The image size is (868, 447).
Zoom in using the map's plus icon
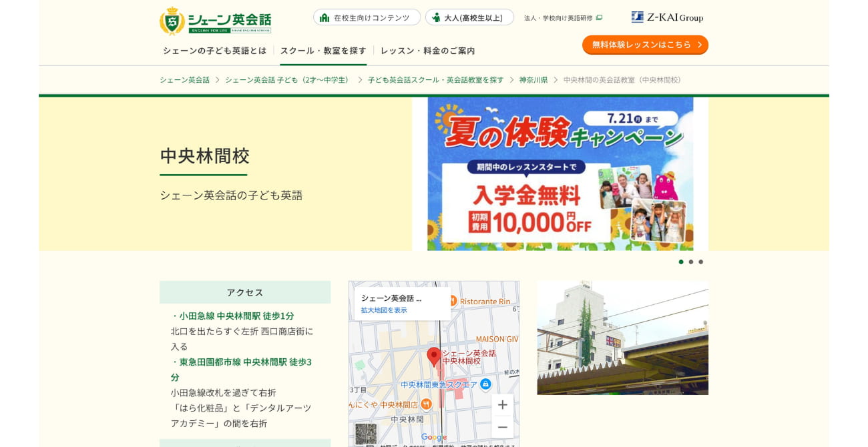(x=503, y=405)
